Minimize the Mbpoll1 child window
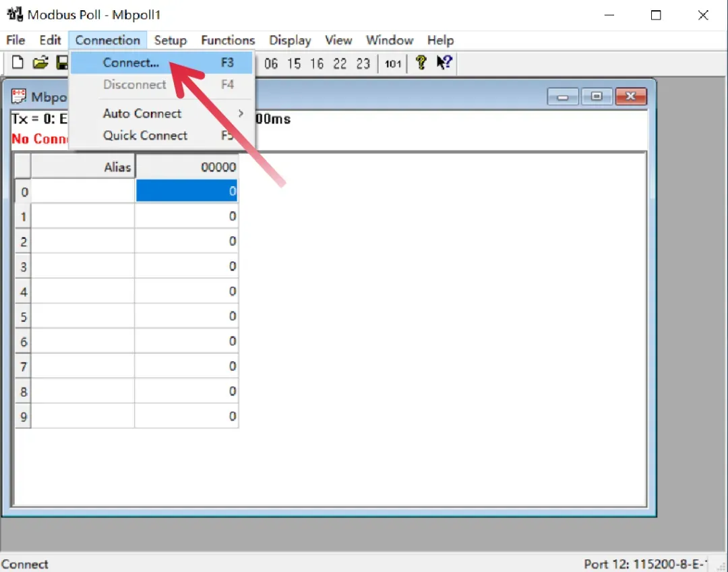 click(x=563, y=96)
